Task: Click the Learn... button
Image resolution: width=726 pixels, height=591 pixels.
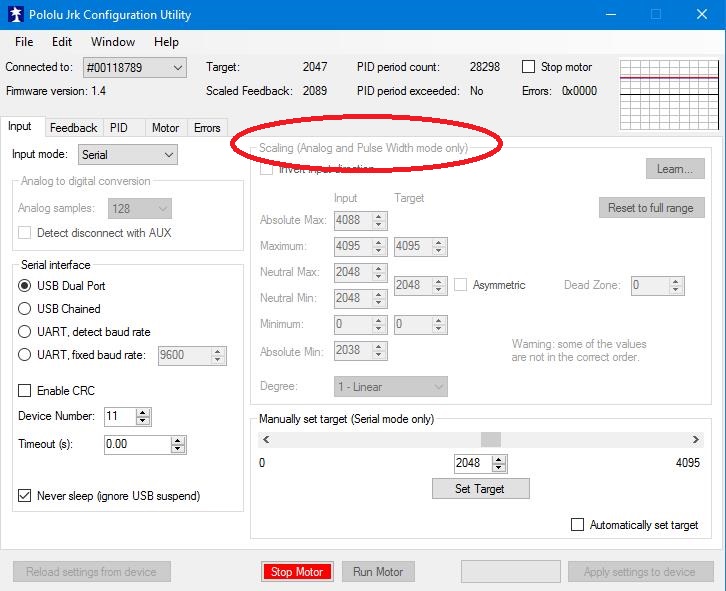Action: tap(675, 169)
